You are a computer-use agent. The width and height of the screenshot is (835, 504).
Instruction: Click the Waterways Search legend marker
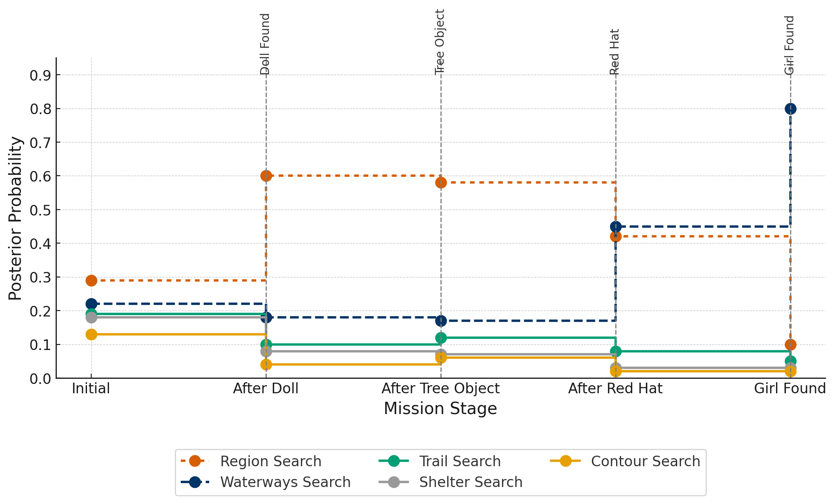[x=195, y=482]
